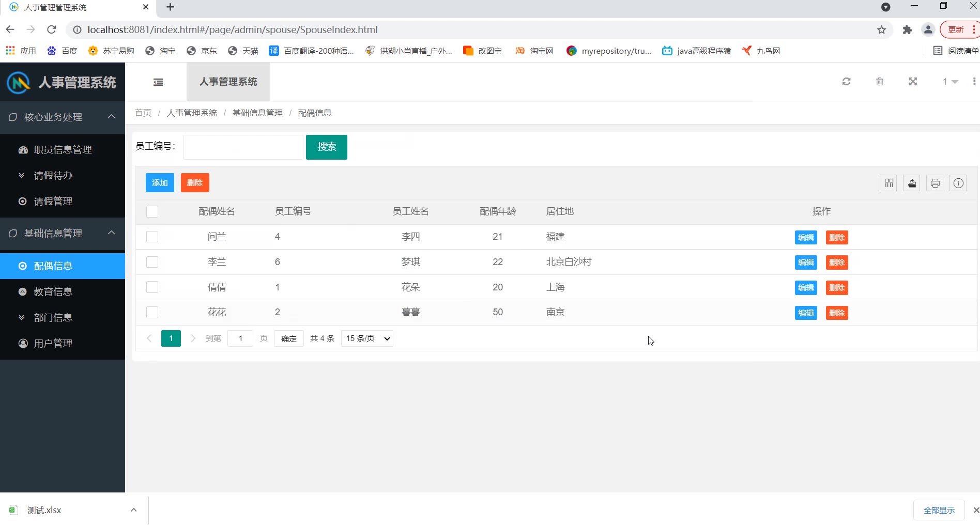980x525 pixels.
Task: Open the browser extensions puzzle icon
Action: click(907, 30)
